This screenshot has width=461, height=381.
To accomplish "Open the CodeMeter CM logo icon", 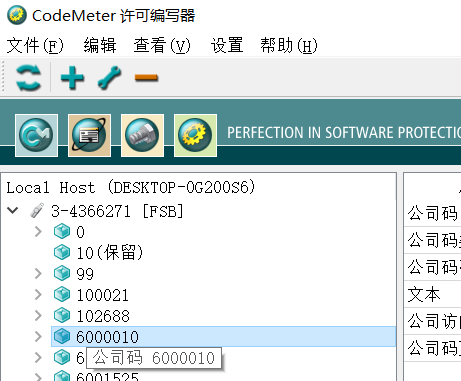I will tap(36, 135).
